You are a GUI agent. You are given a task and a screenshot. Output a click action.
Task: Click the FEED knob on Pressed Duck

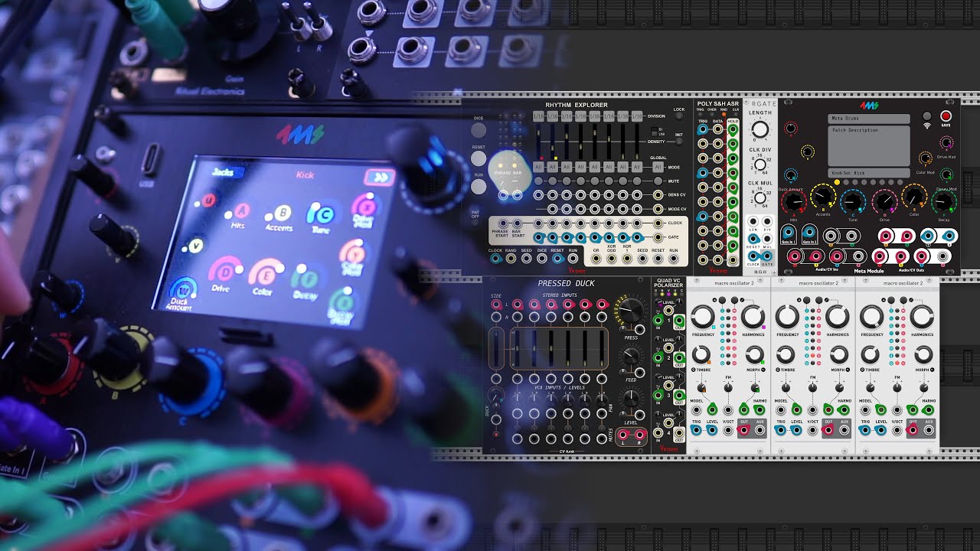point(632,357)
